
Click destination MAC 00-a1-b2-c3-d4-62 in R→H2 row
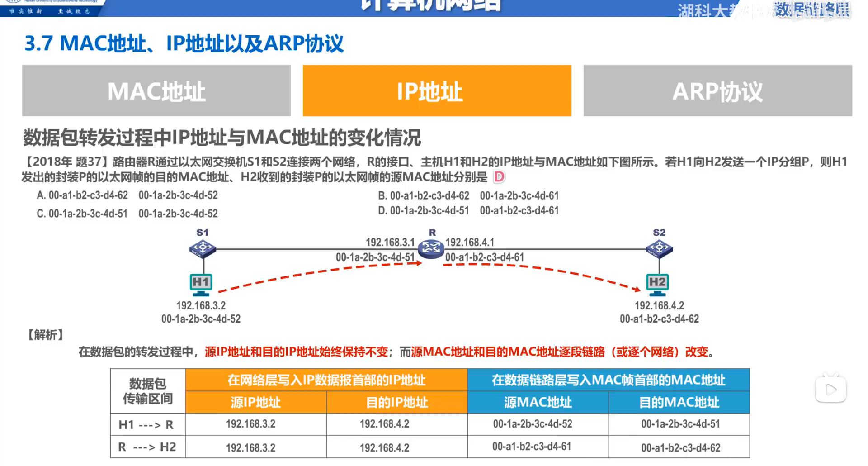(x=680, y=448)
